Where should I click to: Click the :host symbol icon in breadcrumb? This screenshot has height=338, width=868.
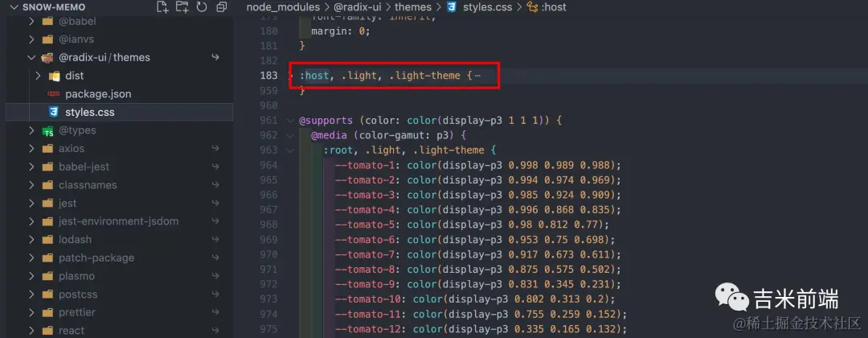(533, 7)
